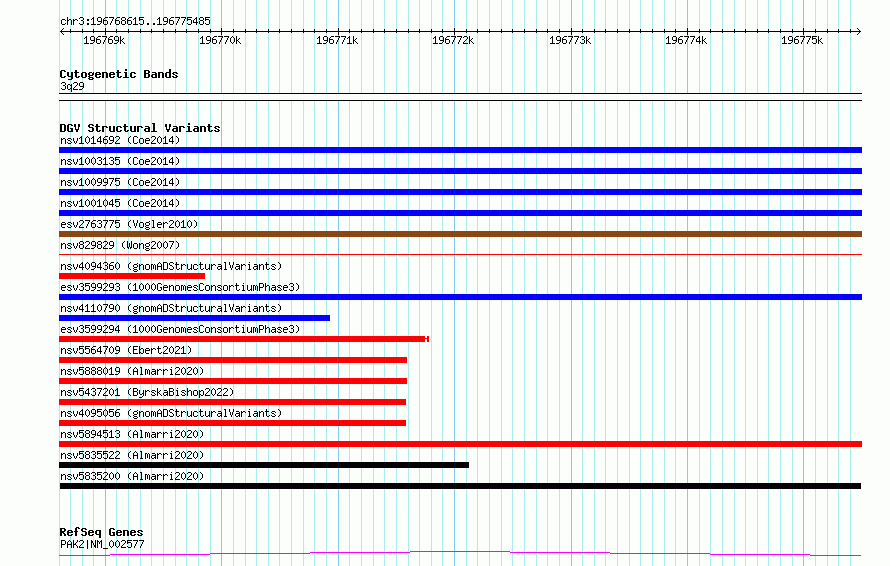
Task: Click the 196771k ruler tick label
Action: tap(337, 40)
